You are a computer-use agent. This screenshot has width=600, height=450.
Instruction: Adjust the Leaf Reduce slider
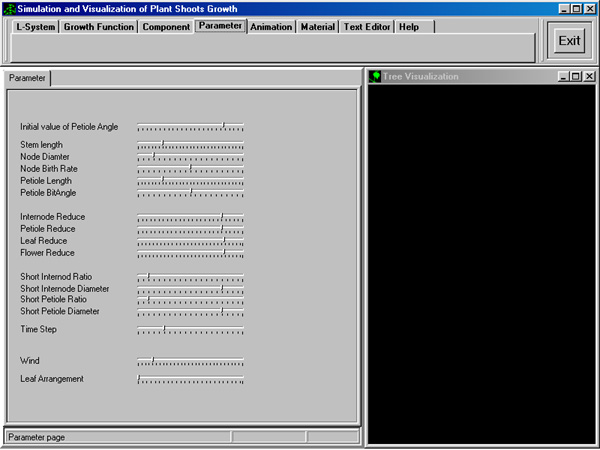[x=190, y=241]
